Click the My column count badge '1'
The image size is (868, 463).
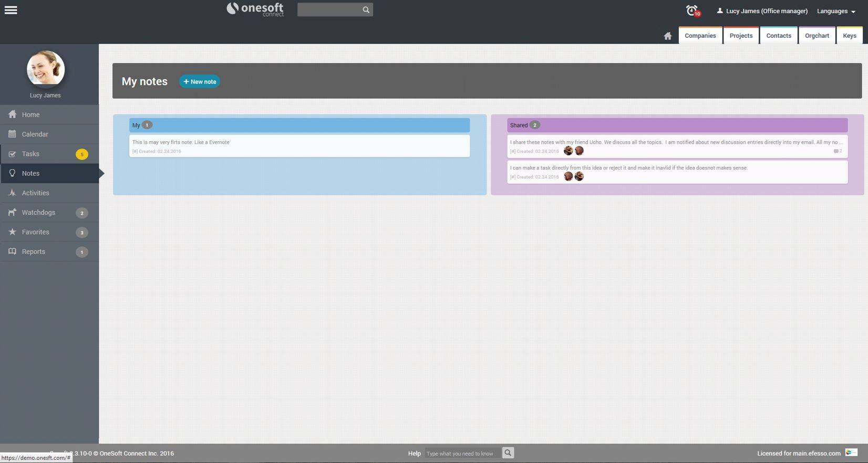pyautogui.click(x=147, y=125)
